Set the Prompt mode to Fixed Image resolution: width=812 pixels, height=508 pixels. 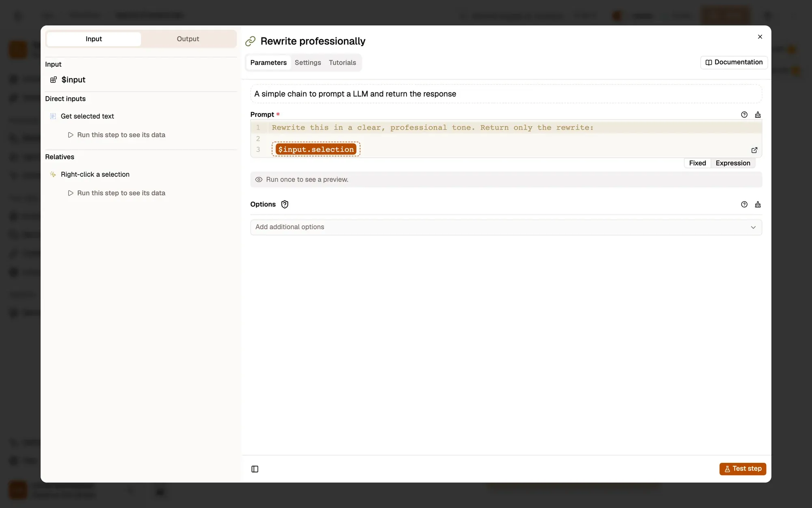pyautogui.click(x=698, y=163)
